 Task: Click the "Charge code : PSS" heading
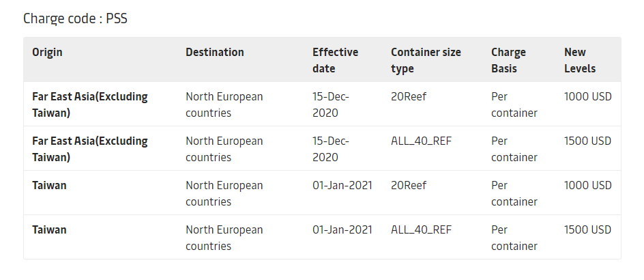75,18
